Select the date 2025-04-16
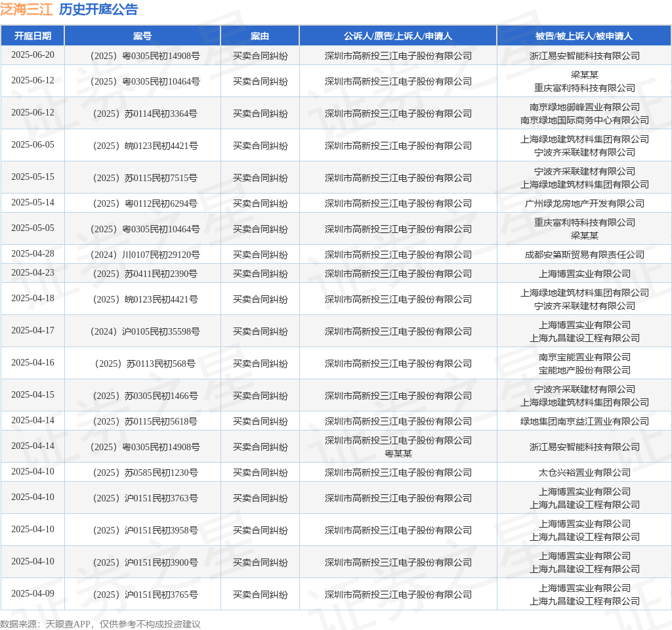Screen dimensions: 672x630 pos(33,362)
